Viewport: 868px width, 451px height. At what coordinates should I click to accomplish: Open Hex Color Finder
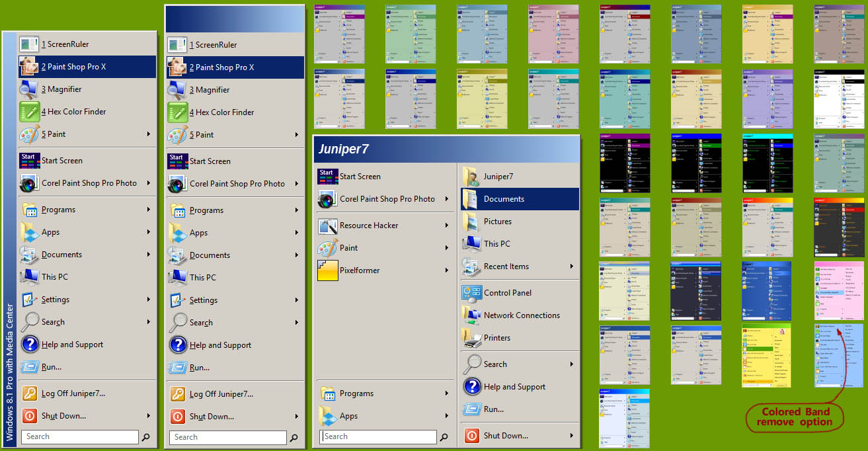click(x=74, y=111)
